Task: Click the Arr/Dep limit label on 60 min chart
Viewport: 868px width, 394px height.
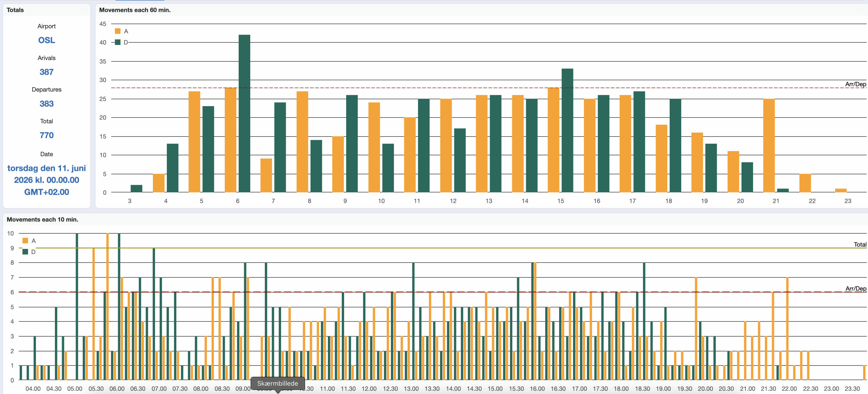Action: 855,84
